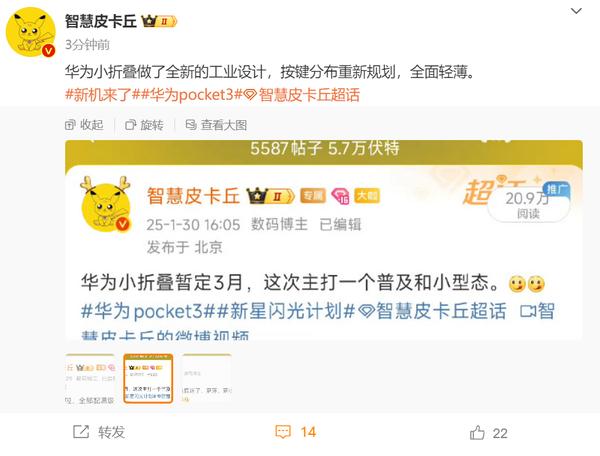The image size is (600, 456).
Task: Open the comments icon showing 14
Action: coord(295,432)
